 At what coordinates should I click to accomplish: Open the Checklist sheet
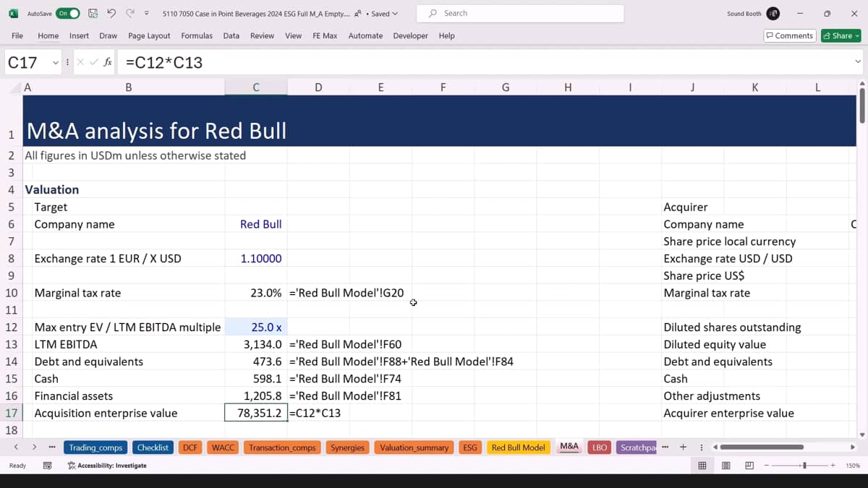(153, 448)
